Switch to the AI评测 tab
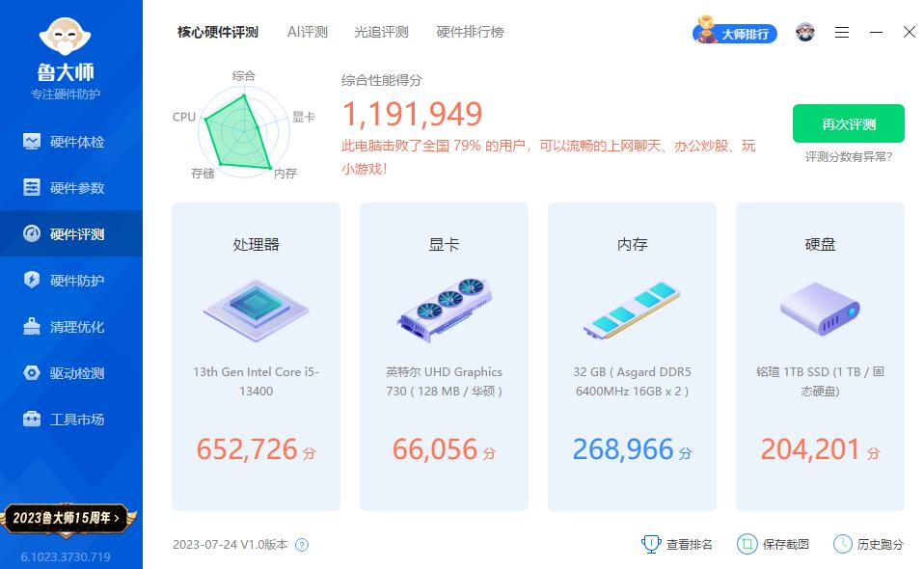Viewport: 924px width, 569px height. (306, 32)
